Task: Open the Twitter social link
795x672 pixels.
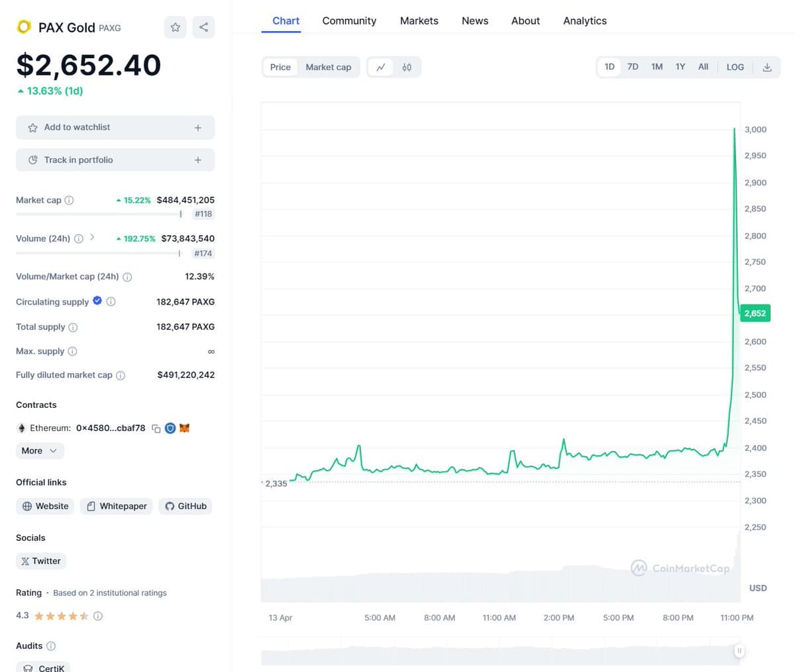Action: (41, 561)
